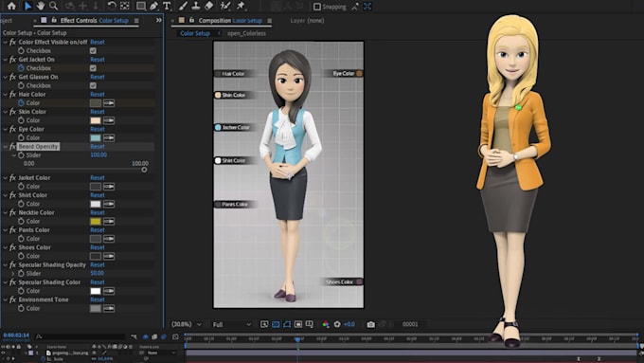Image resolution: width=644 pixels, height=363 pixels.
Task: Collapse the Beard Opacity effect group
Action: 6,146
